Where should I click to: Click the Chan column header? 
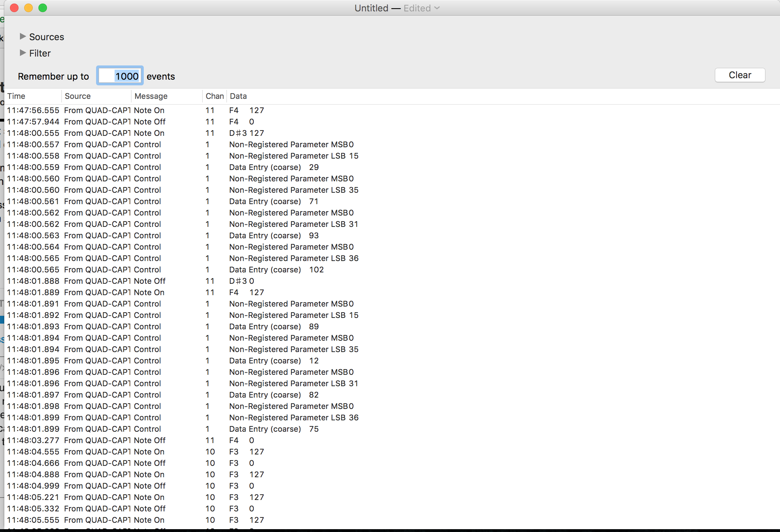pos(215,96)
